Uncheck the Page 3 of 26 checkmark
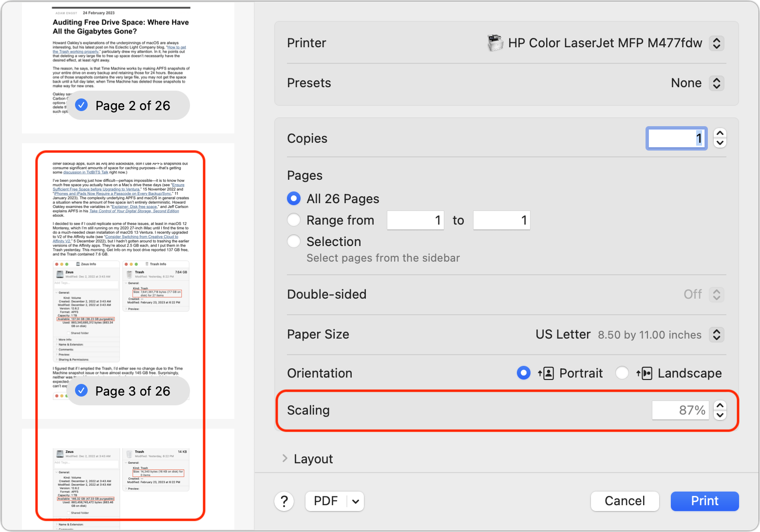Image resolution: width=760 pixels, height=532 pixels. point(82,391)
